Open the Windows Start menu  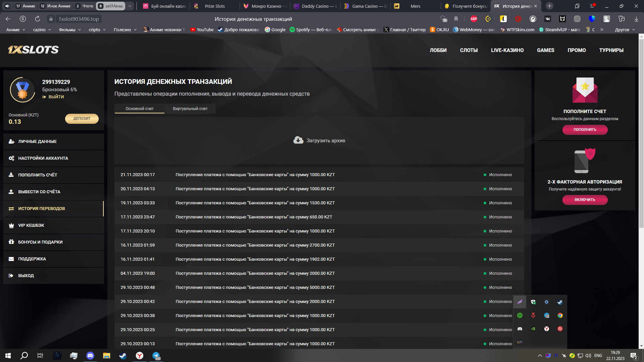tap(8, 356)
